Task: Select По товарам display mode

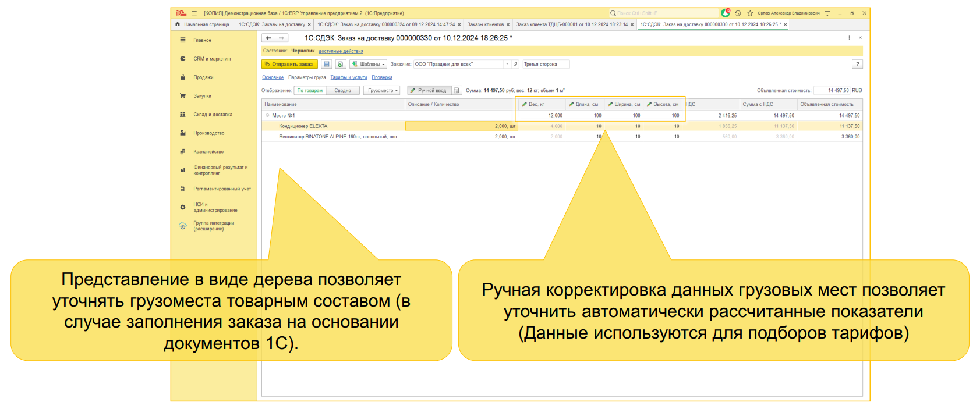Action: (310, 90)
